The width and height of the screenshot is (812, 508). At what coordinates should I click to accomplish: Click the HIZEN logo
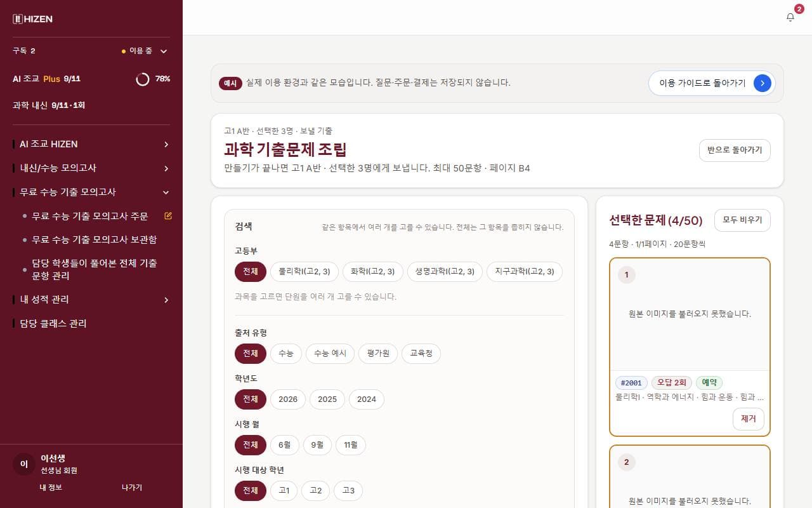click(33, 19)
